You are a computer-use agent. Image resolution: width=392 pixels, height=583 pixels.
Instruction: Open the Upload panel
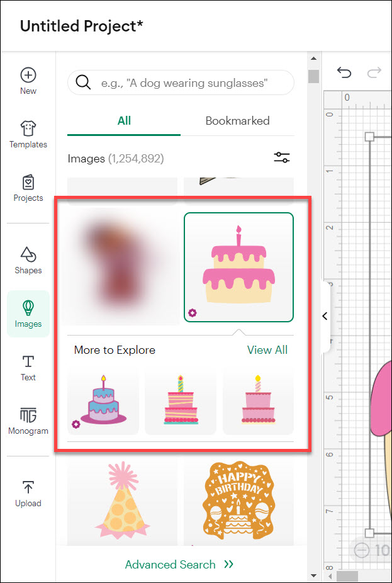[28, 494]
